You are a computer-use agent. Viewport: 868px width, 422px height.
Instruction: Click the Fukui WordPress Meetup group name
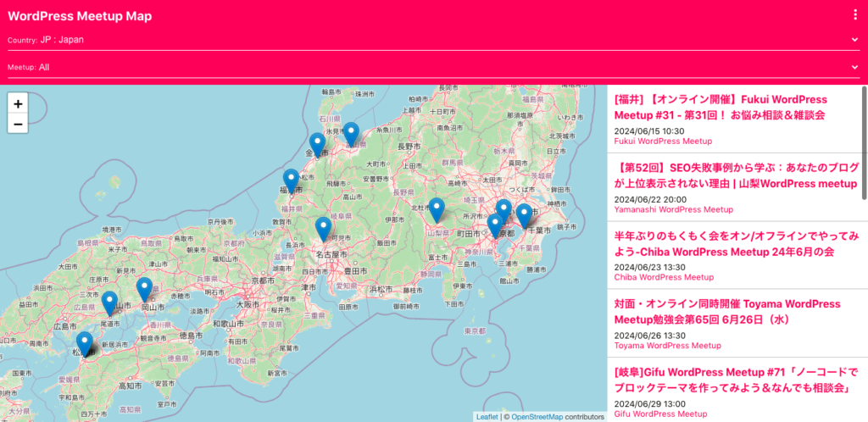click(663, 141)
